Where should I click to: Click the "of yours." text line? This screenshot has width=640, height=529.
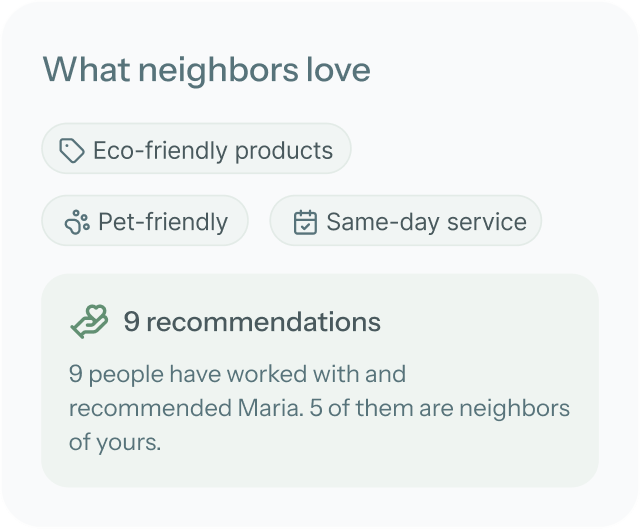(x=114, y=441)
